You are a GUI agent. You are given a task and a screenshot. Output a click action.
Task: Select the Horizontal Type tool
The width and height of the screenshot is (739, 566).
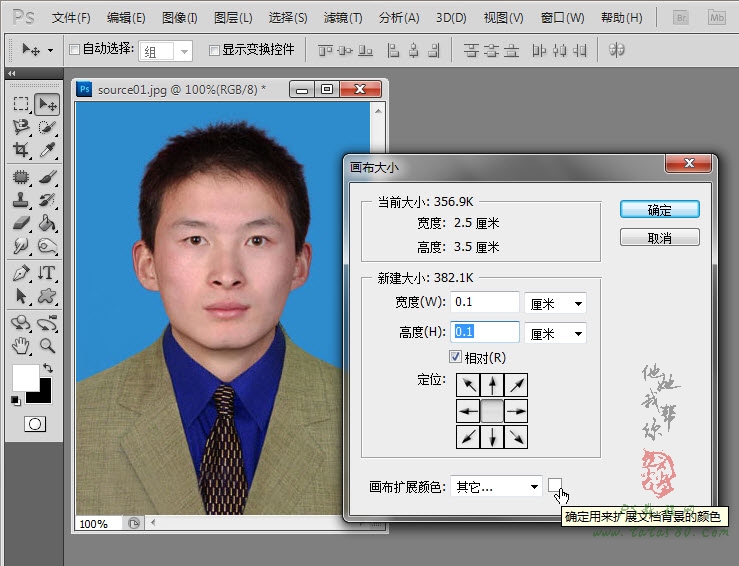47,273
